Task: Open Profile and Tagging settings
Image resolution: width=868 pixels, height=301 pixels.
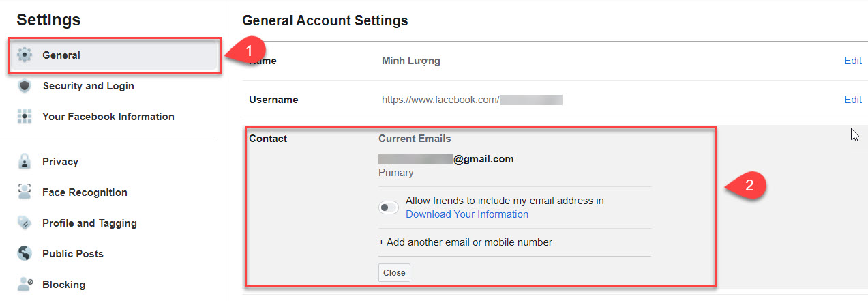Action: tap(89, 223)
